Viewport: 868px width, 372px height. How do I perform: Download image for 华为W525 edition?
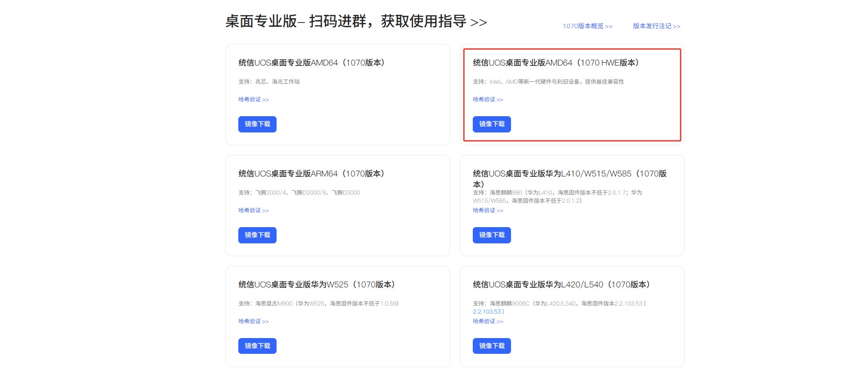point(257,346)
